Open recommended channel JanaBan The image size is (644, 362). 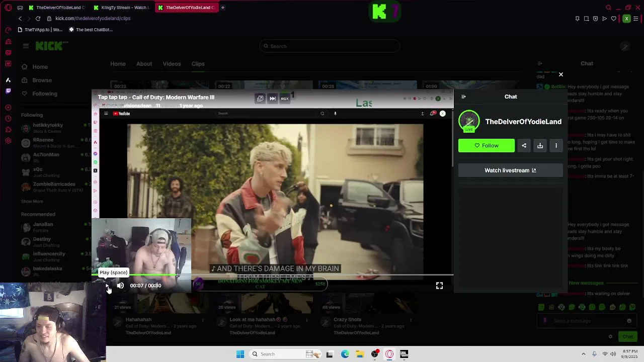[x=55, y=227]
